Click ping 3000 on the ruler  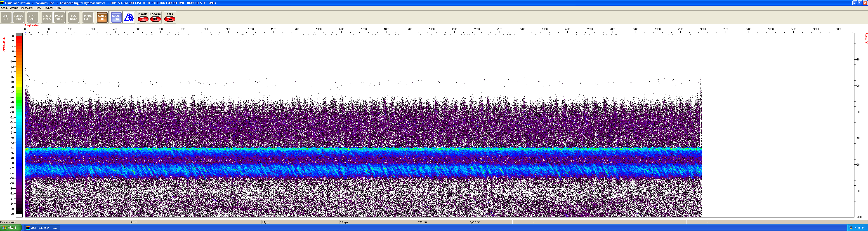[703, 30]
